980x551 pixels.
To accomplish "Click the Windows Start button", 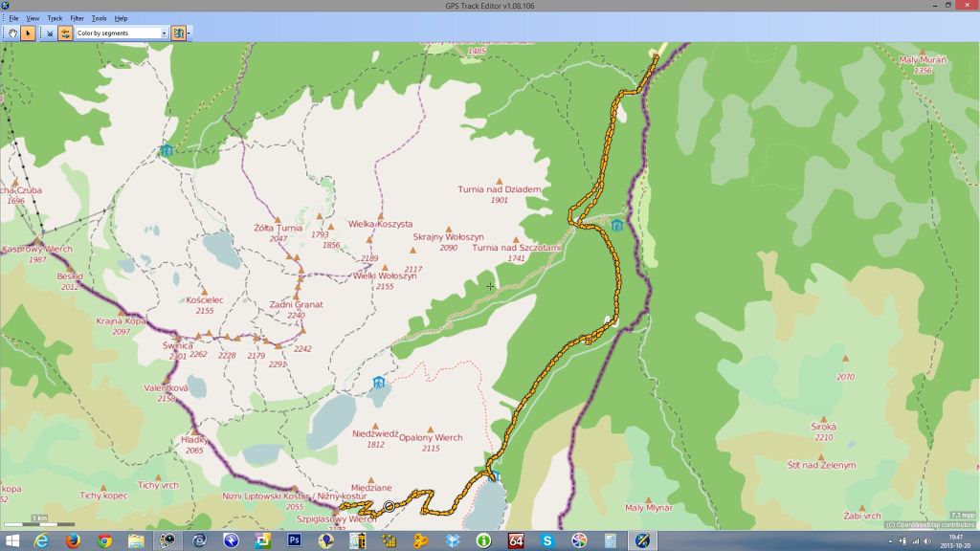I will click(x=12, y=540).
